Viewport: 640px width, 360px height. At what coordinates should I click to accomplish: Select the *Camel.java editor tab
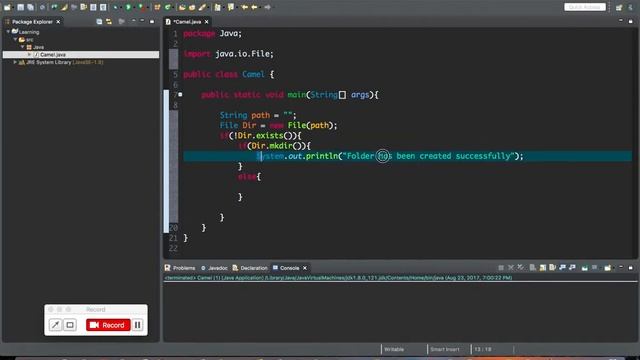pyautogui.click(x=187, y=22)
